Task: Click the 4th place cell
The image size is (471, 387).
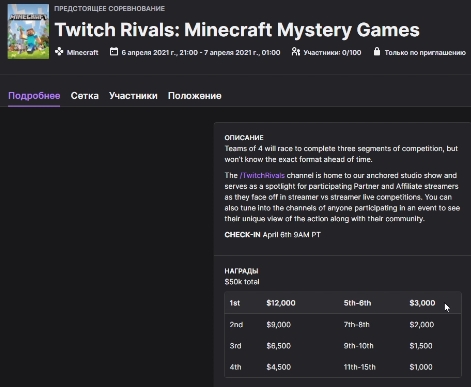Action: point(235,367)
